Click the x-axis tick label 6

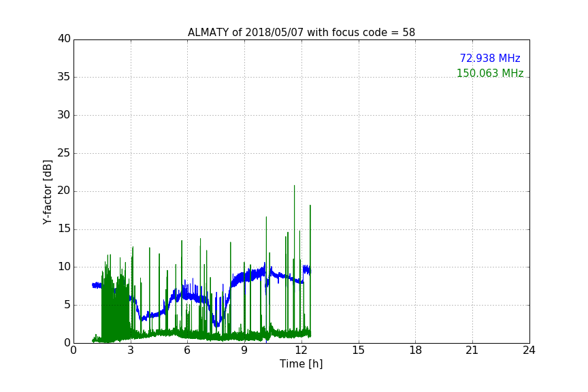point(187,350)
